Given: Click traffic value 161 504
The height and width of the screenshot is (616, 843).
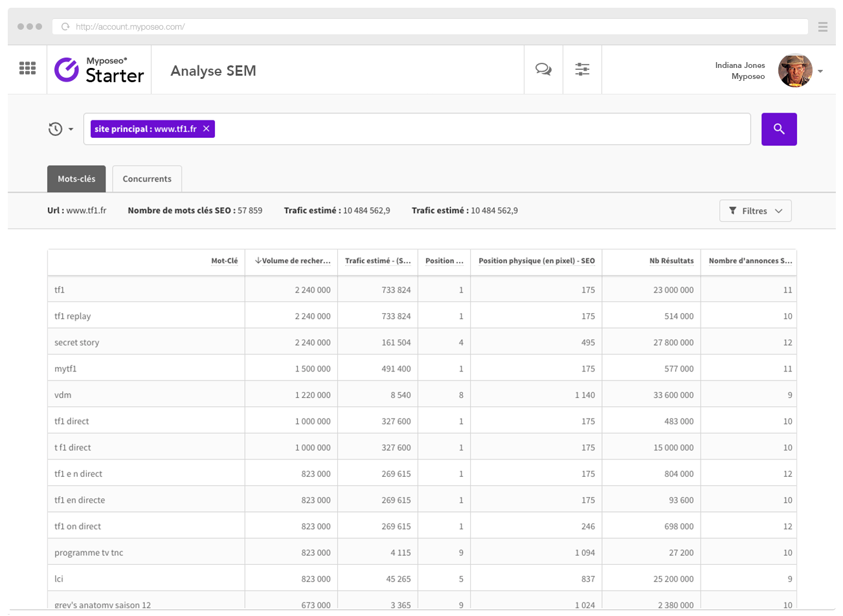Looking at the screenshot, I should [396, 342].
